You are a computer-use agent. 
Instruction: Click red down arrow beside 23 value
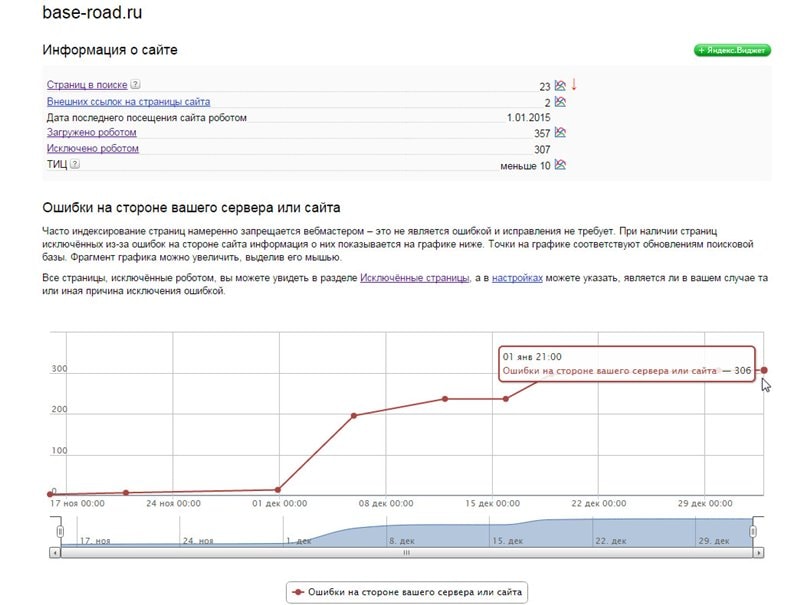(x=574, y=85)
